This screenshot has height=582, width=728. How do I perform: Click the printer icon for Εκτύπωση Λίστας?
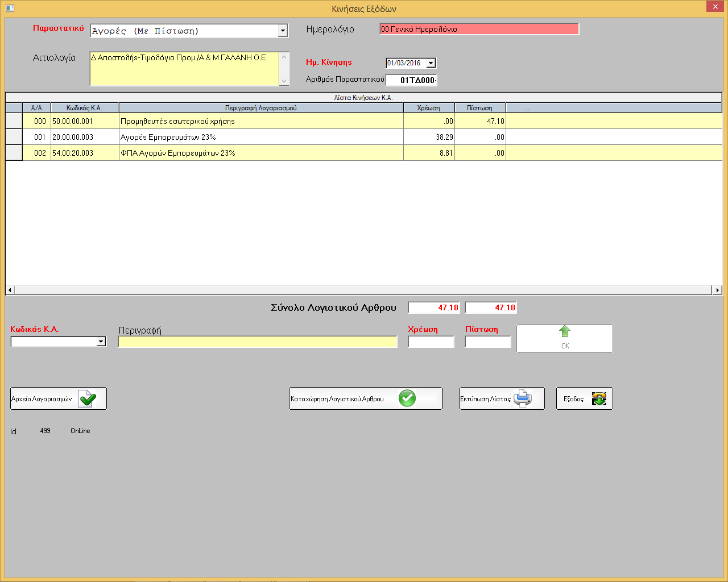(x=522, y=398)
